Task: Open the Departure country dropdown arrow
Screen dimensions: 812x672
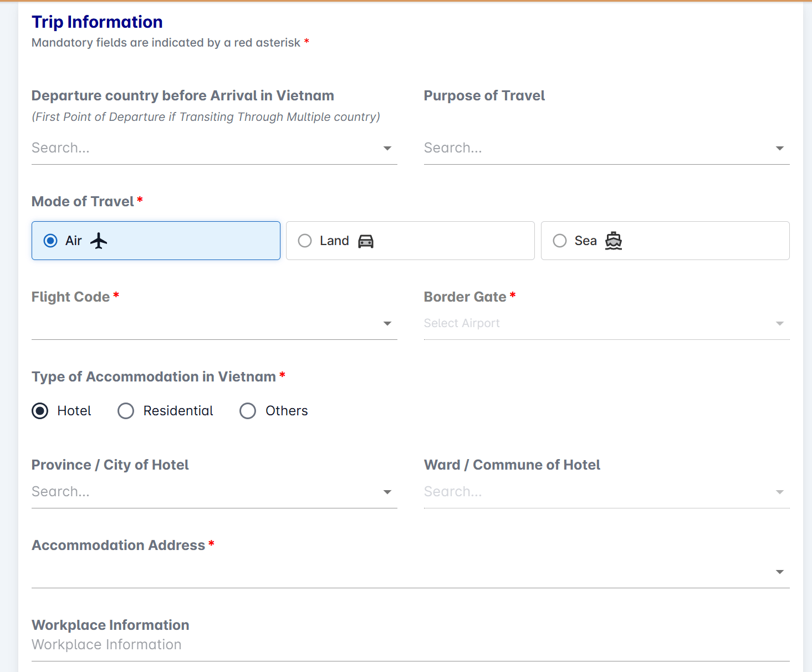Action: (387, 148)
